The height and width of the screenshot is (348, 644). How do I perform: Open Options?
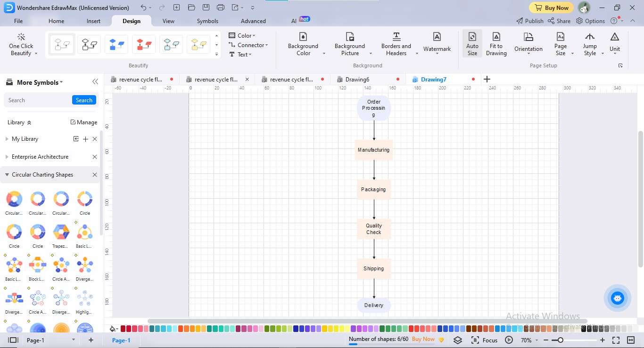(590, 21)
